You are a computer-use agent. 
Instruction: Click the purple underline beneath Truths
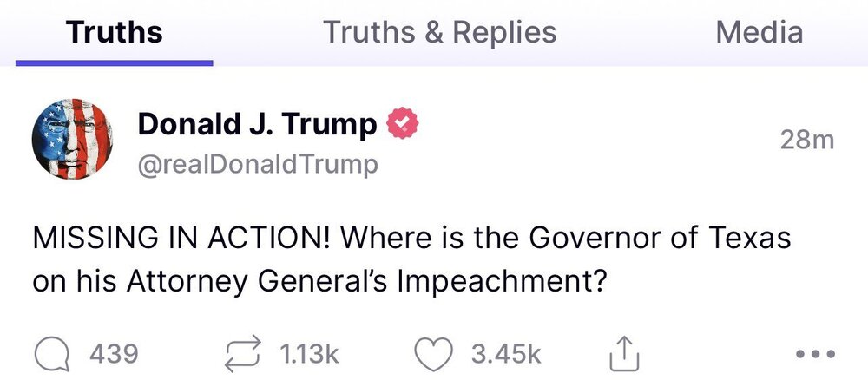[114, 62]
